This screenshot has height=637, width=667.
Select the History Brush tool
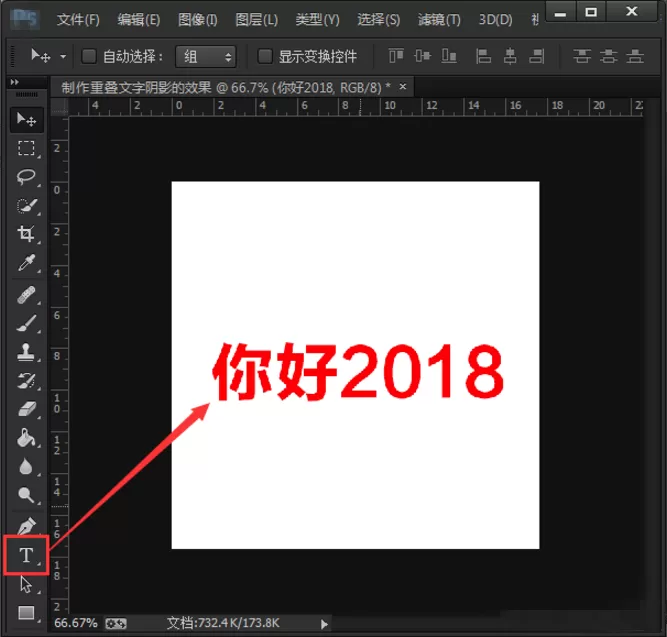click(x=26, y=381)
